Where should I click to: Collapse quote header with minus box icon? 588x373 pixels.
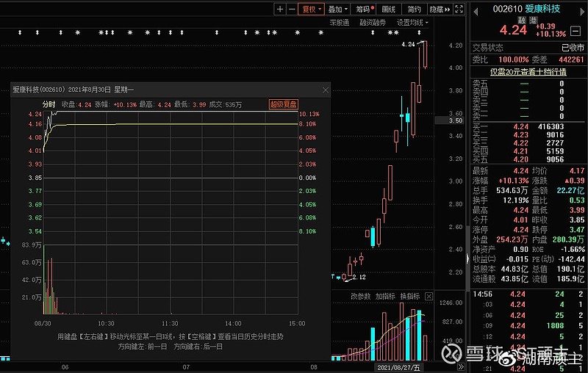click(x=576, y=31)
